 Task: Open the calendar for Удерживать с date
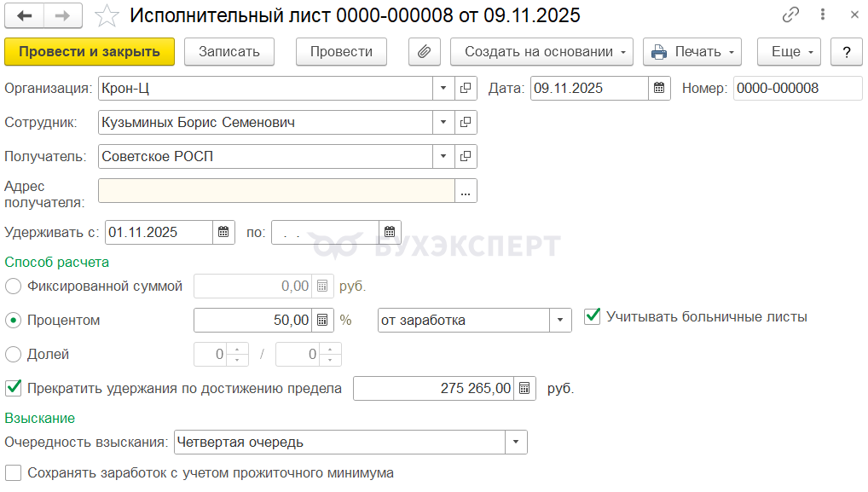(223, 232)
